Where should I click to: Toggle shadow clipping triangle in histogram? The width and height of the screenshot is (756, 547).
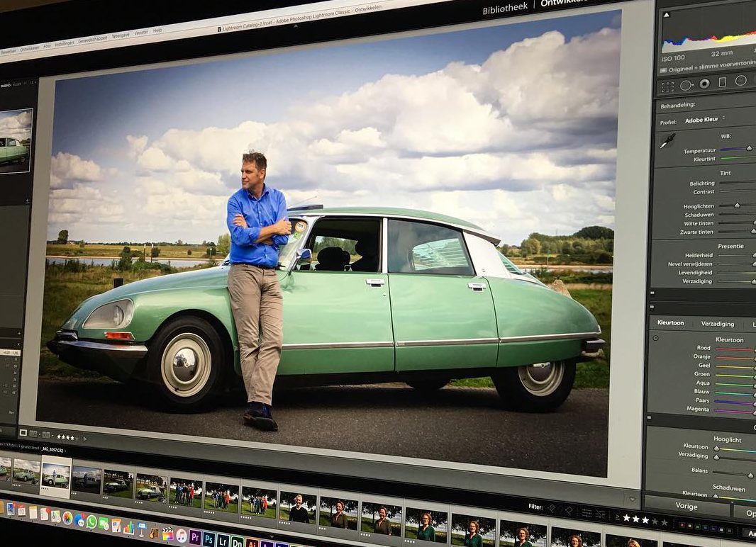[667, 15]
